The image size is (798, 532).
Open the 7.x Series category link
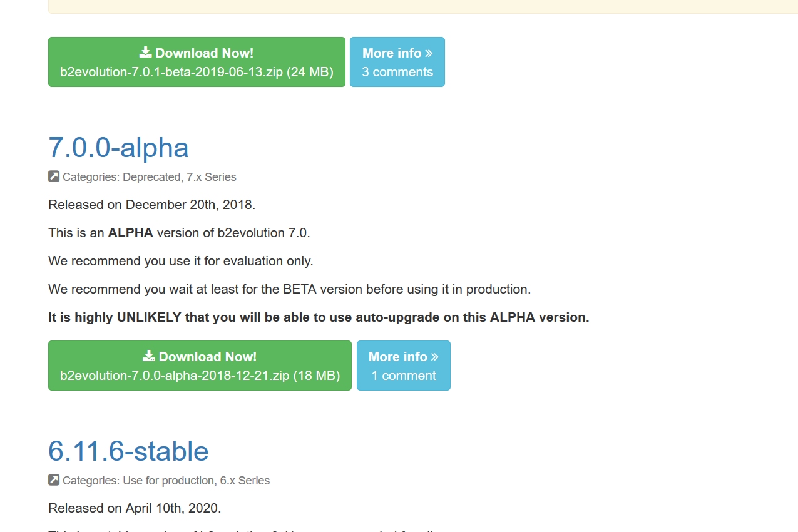click(212, 177)
